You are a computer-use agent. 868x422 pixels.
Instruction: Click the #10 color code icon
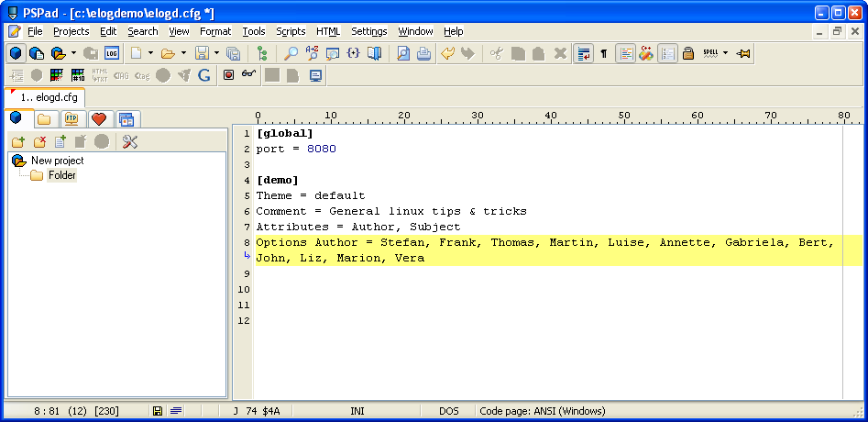pos(78,74)
